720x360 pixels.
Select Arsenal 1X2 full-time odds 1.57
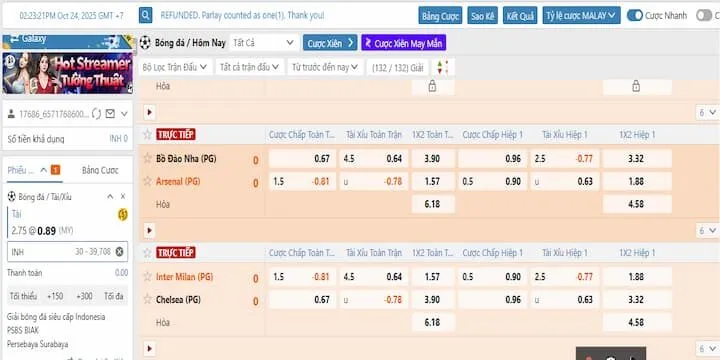point(433,181)
